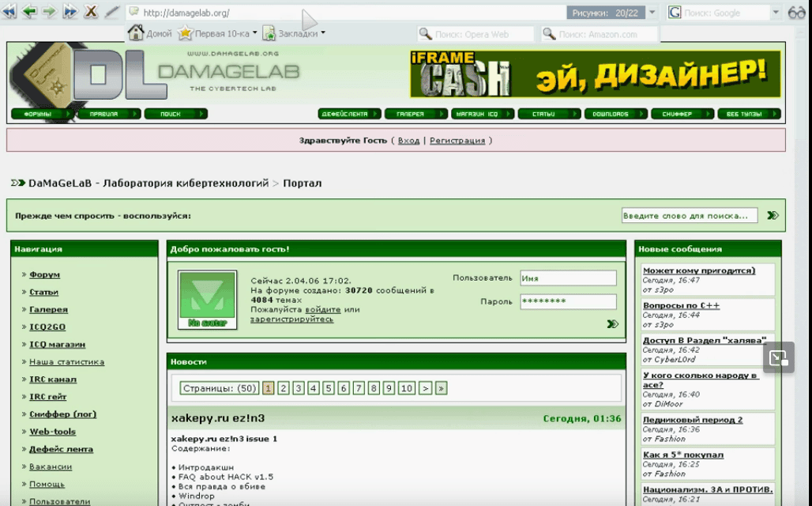
Task: Click the зарегистрируйтесь link
Action: [291, 319]
